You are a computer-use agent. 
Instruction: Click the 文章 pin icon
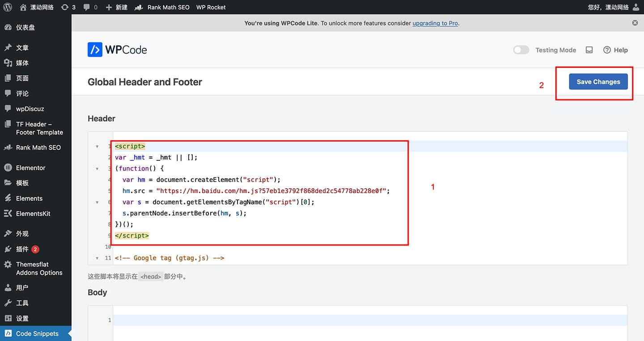[x=8, y=47]
